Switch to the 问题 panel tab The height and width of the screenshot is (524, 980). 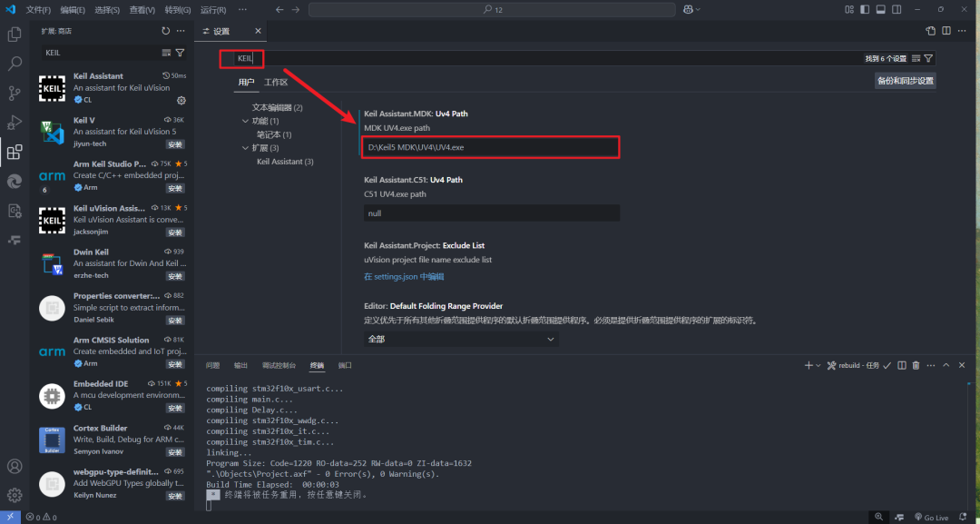(212, 365)
